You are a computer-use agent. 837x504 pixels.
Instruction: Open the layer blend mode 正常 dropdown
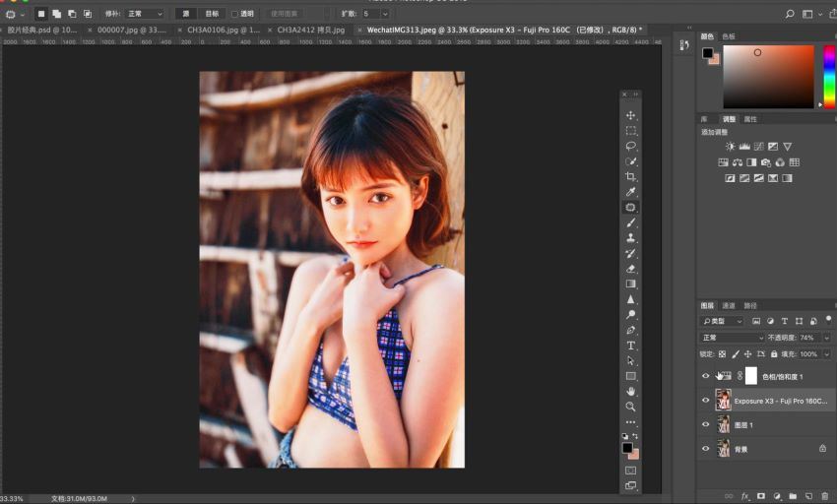coord(732,338)
